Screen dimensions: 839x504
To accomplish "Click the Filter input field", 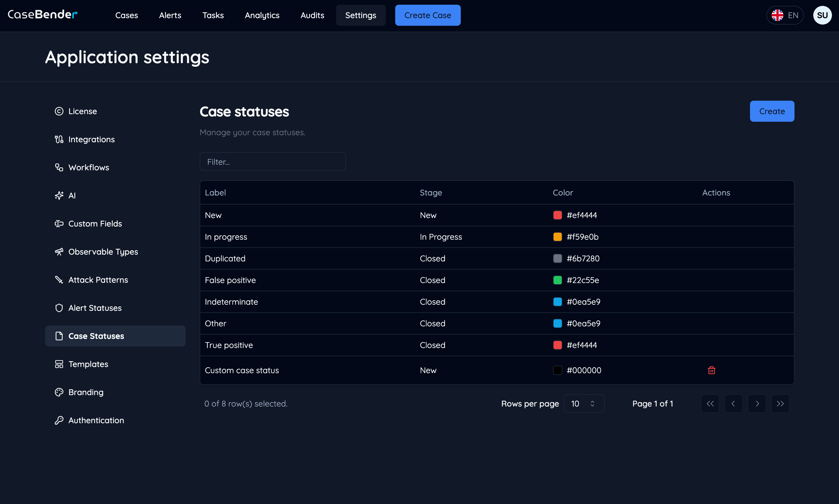I will click(x=273, y=162).
